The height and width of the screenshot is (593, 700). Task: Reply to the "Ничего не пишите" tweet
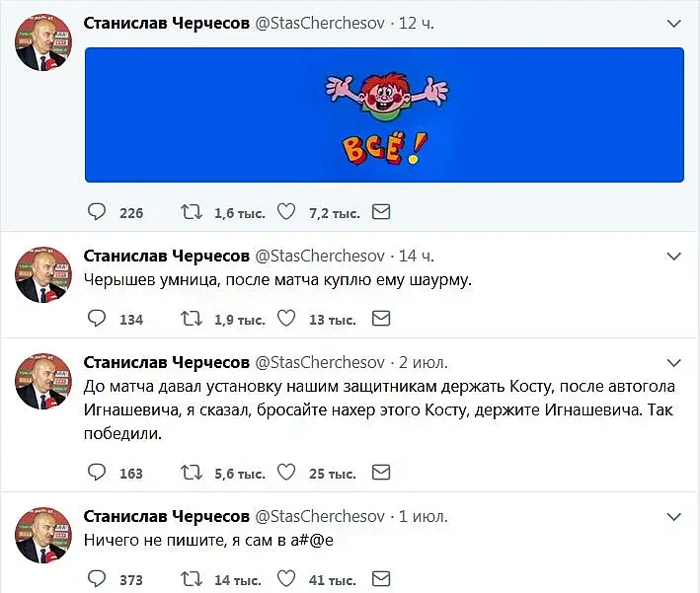coord(97,579)
